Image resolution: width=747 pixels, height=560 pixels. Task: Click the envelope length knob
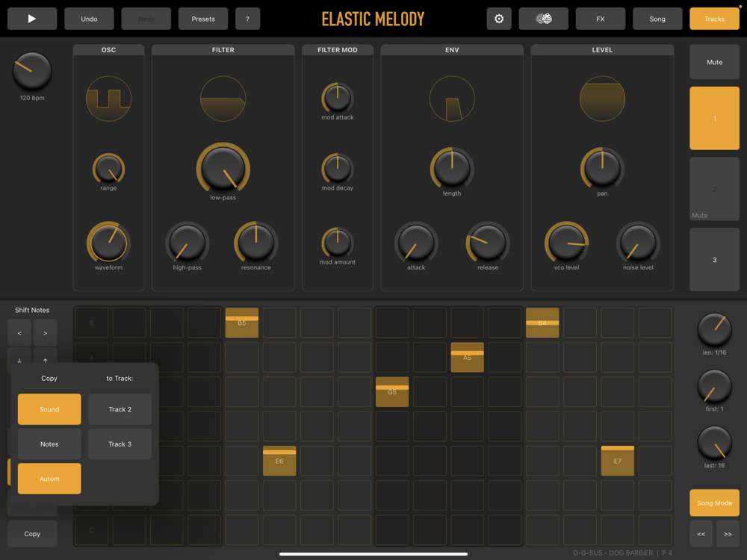(452, 169)
